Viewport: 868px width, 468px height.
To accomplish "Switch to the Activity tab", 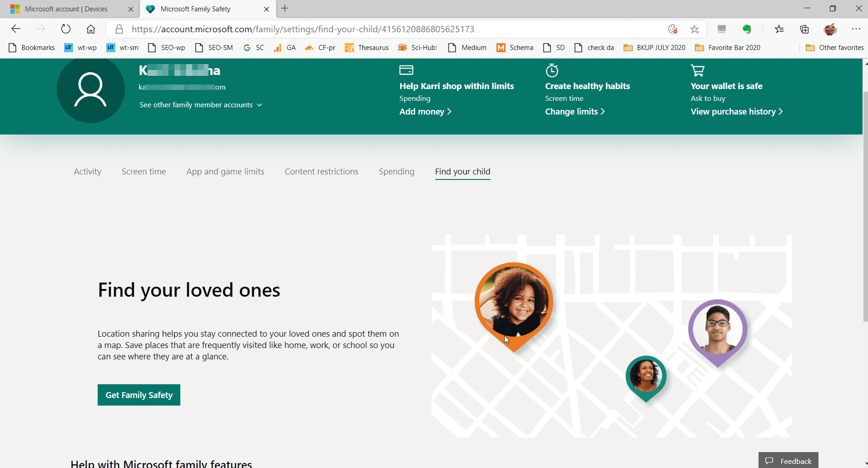I will click(x=88, y=172).
